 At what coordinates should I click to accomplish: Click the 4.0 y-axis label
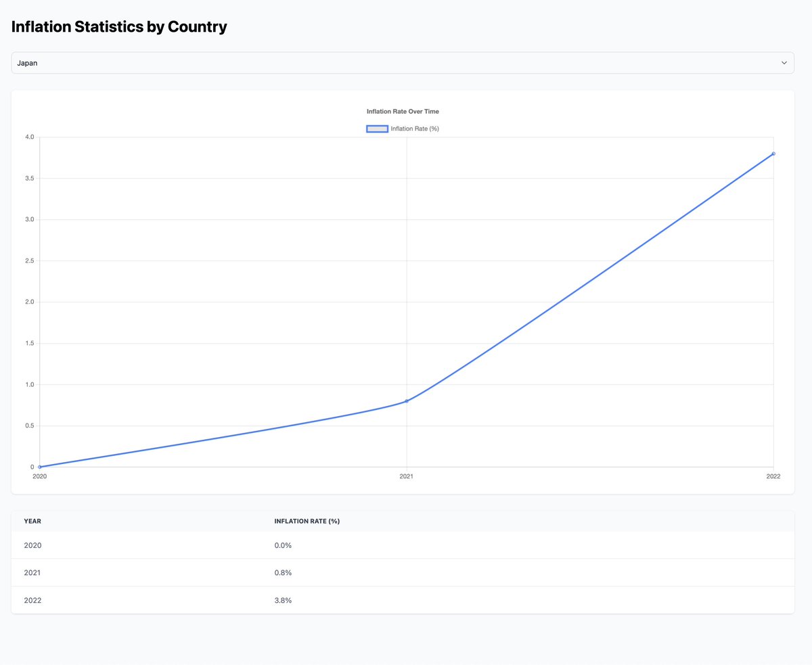tap(29, 137)
